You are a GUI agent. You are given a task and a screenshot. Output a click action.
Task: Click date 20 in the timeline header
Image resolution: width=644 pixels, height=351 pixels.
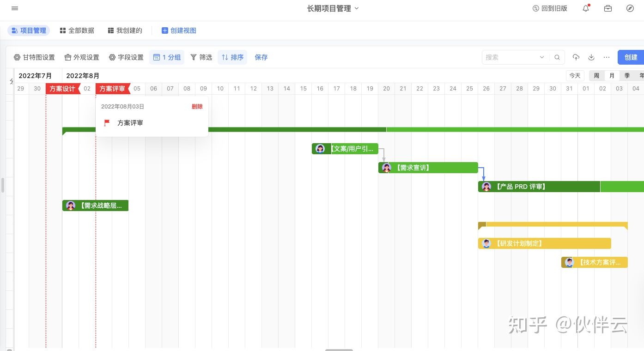click(387, 89)
